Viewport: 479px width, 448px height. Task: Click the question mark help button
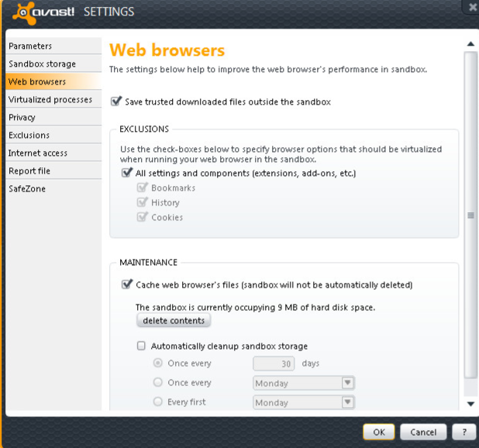[x=464, y=432]
